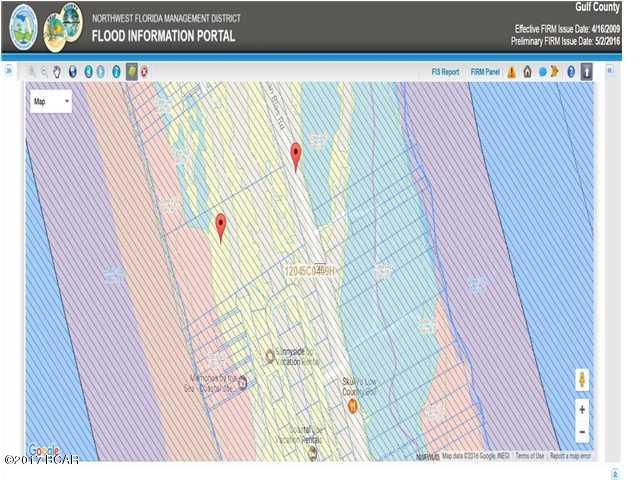Open the FIS Report link

tap(445, 72)
